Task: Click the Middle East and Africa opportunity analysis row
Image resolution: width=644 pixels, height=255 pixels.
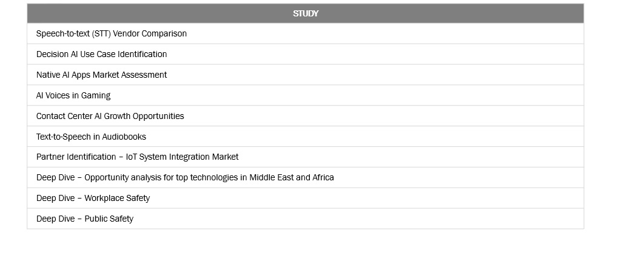Action: pos(185,177)
